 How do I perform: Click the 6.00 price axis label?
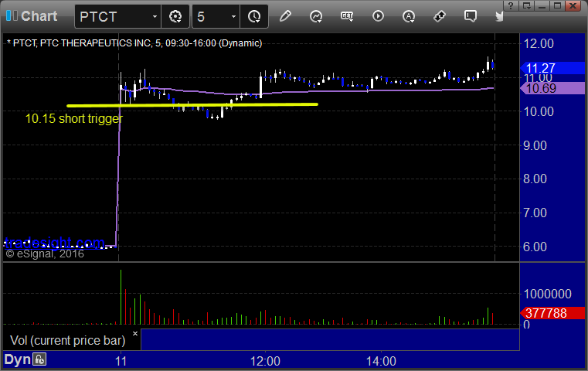pos(535,247)
